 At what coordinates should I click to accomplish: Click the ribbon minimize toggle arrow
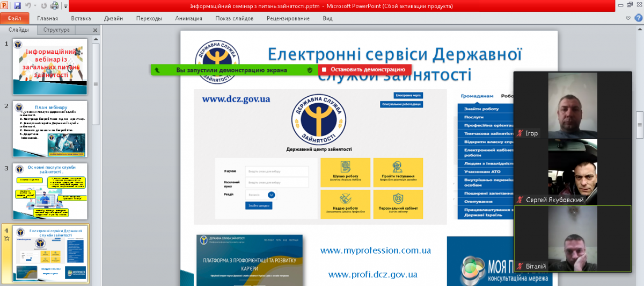pos(629,18)
